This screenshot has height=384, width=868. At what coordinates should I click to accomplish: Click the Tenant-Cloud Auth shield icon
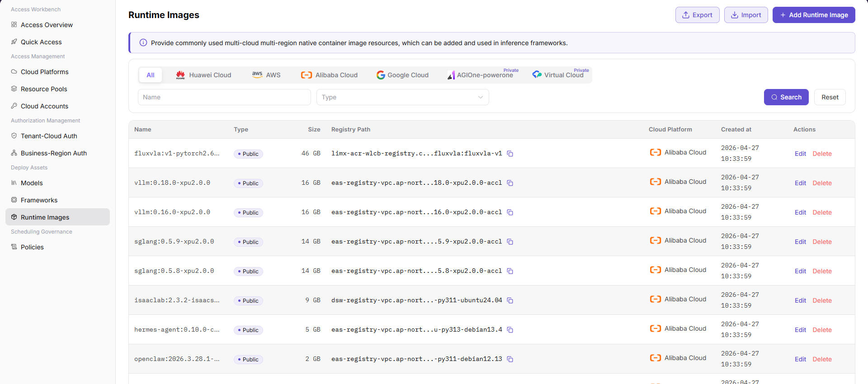(14, 136)
